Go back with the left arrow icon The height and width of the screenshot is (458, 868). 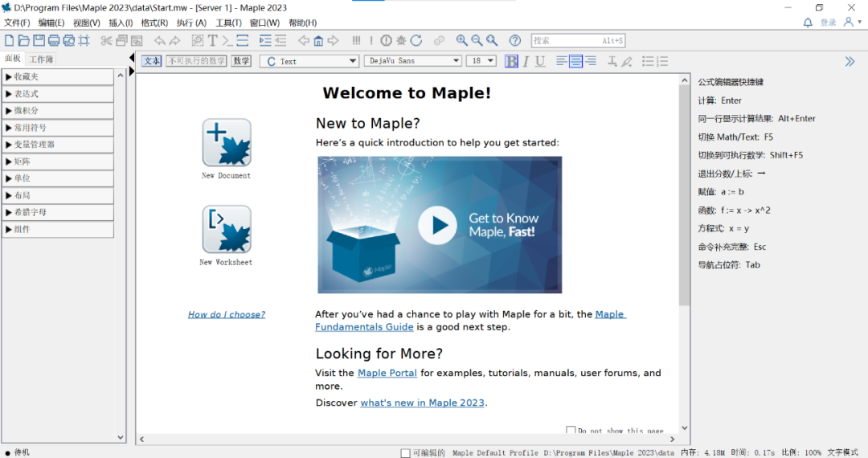(303, 40)
